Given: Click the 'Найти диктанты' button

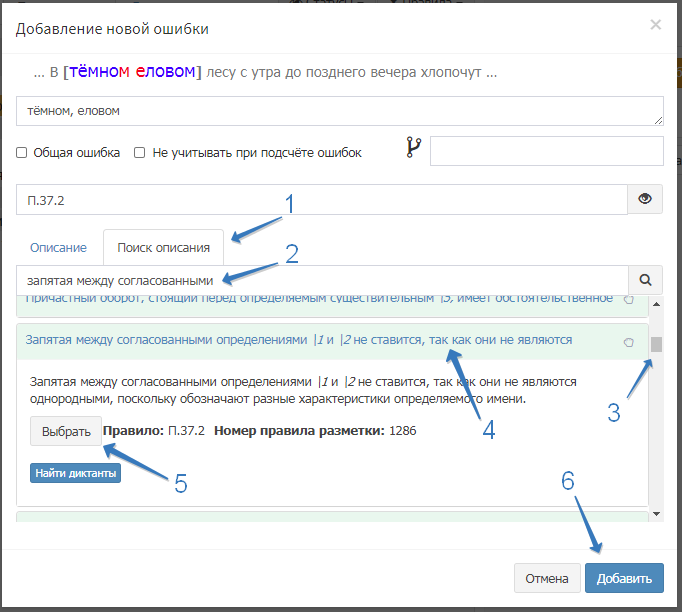Looking at the screenshot, I should [x=75, y=473].
